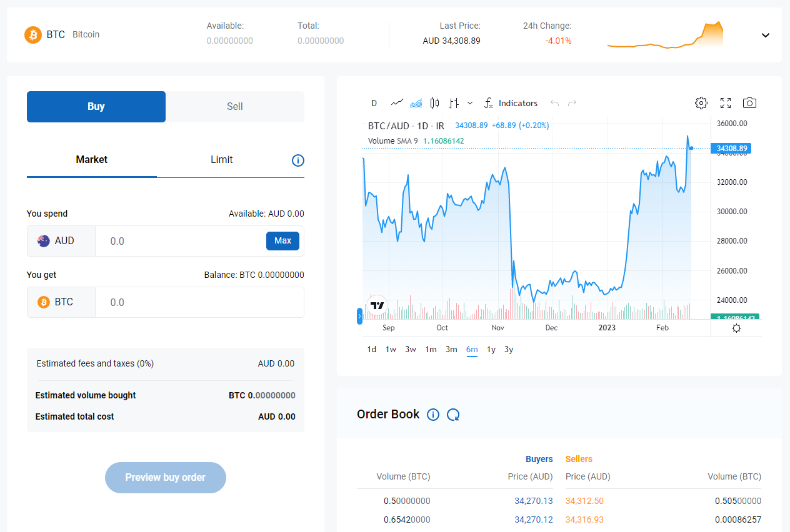Take a chart snapshot with camera icon
The width and height of the screenshot is (790, 532).
[x=749, y=103]
